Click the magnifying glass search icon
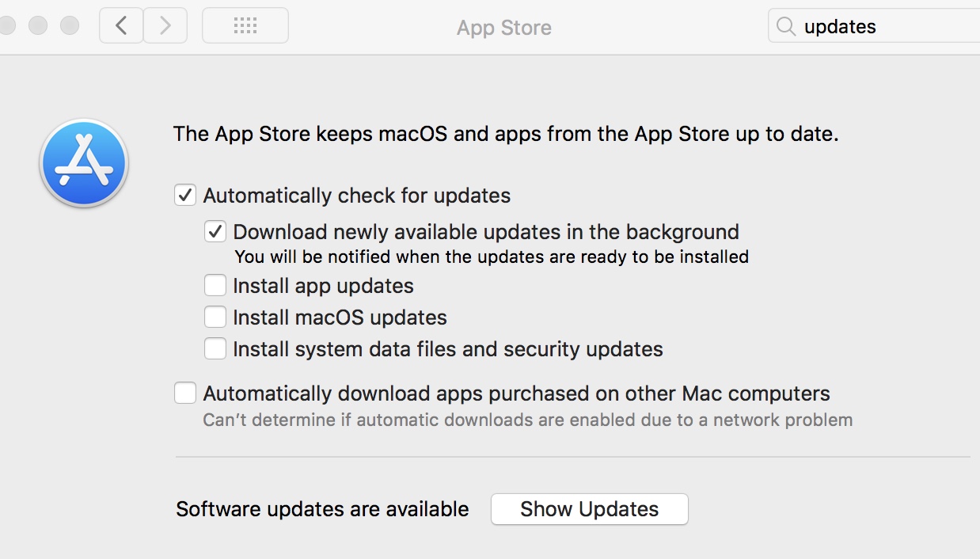Screen dimensions: 980x559 [x=785, y=27]
